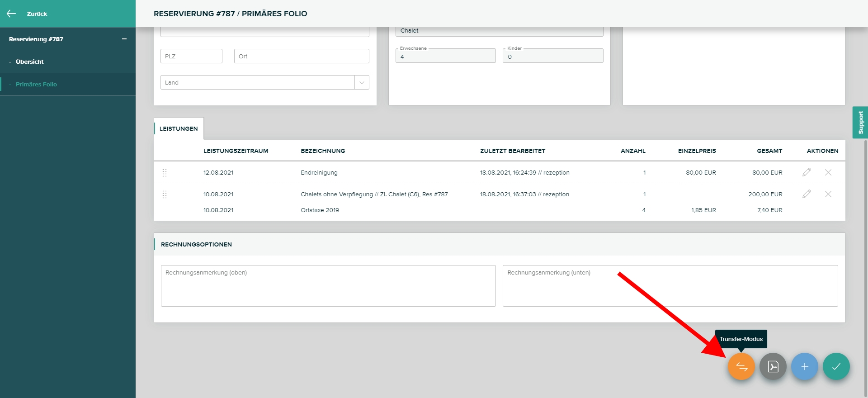
Task: Grab the drag handle of Chalets row
Action: [165, 194]
